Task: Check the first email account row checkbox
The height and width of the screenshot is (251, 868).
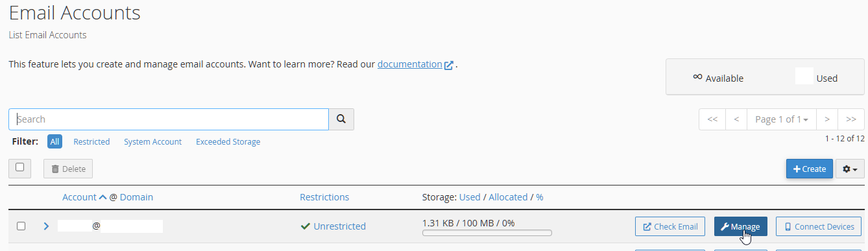Action: (21, 226)
